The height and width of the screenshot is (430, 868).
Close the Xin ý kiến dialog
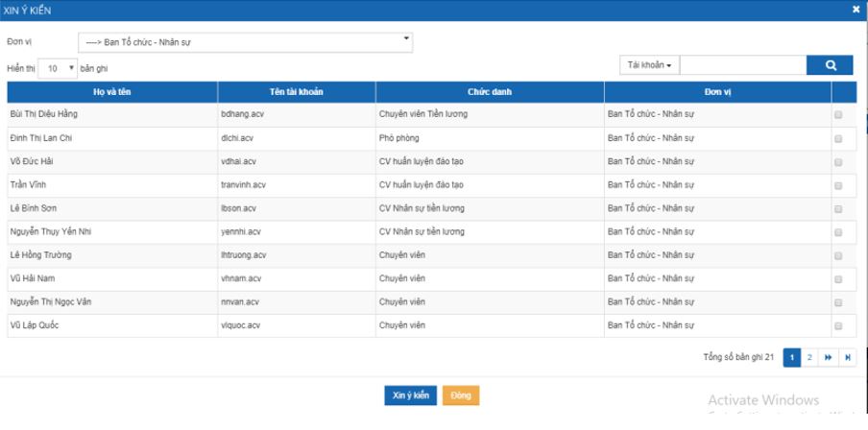click(856, 10)
